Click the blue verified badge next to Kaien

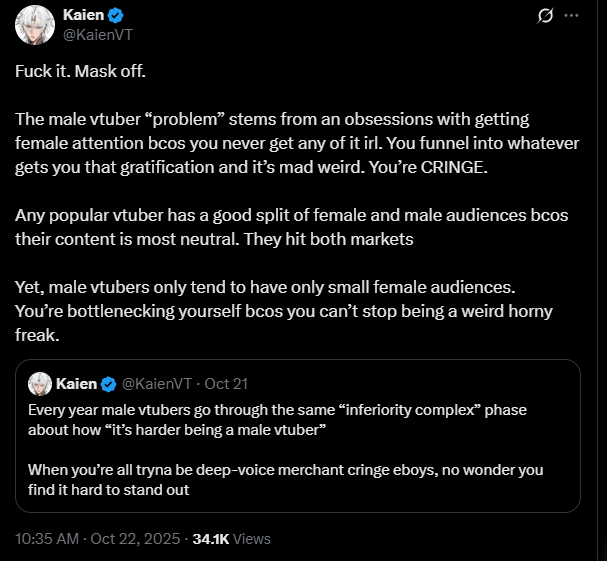tap(116, 17)
